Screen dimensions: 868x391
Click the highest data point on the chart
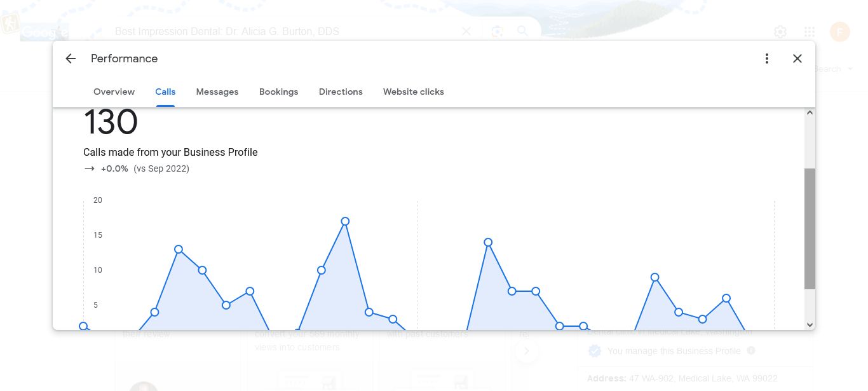(x=345, y=221)
